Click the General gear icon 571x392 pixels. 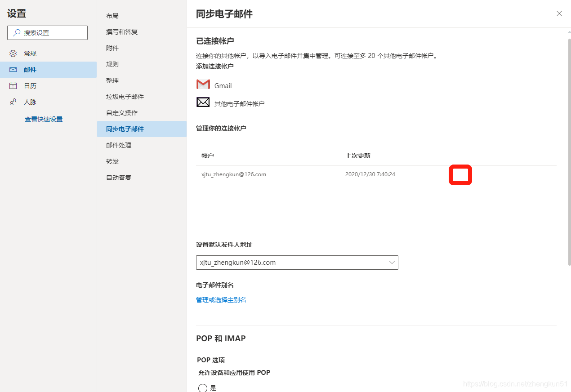[x=13, y=53]
